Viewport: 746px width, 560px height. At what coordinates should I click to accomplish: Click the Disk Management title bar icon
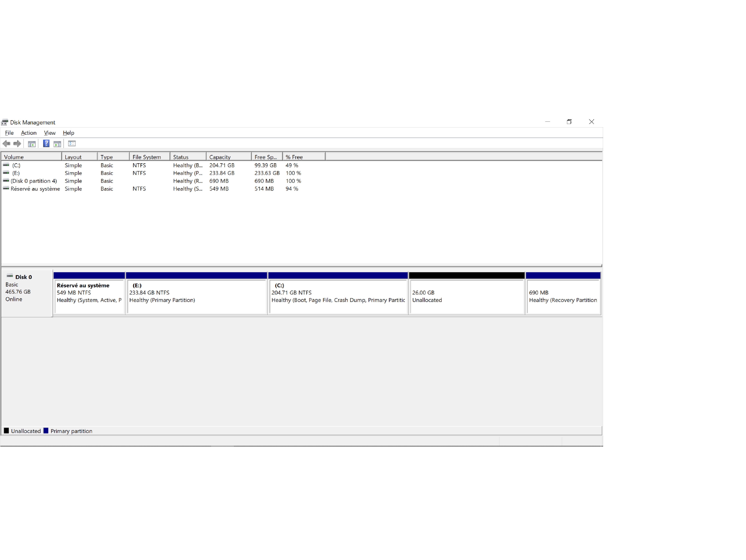point(5,122)
